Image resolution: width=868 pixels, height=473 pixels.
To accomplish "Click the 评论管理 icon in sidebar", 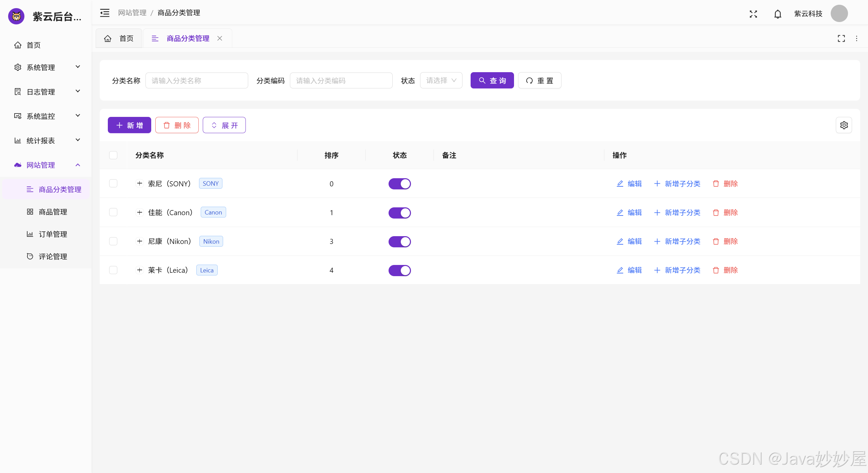I will coord(30,256).
